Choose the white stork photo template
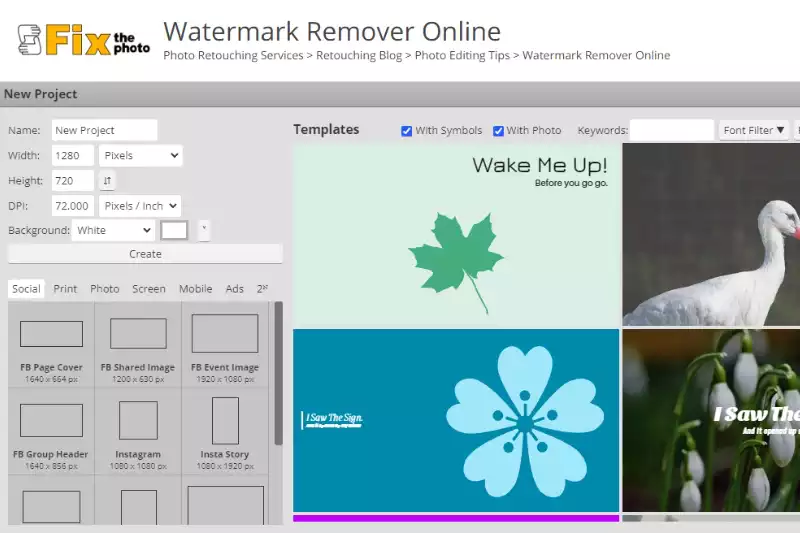Screen dimensions: 800x533 point(711,235)
